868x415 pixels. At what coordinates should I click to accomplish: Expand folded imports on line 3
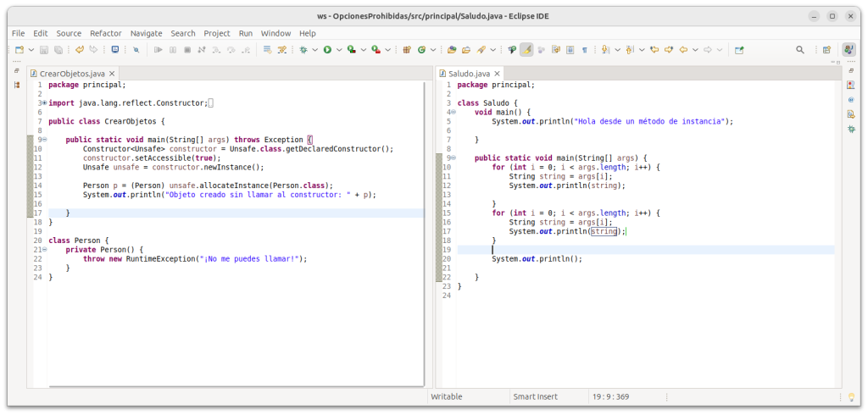pos(43,103)
